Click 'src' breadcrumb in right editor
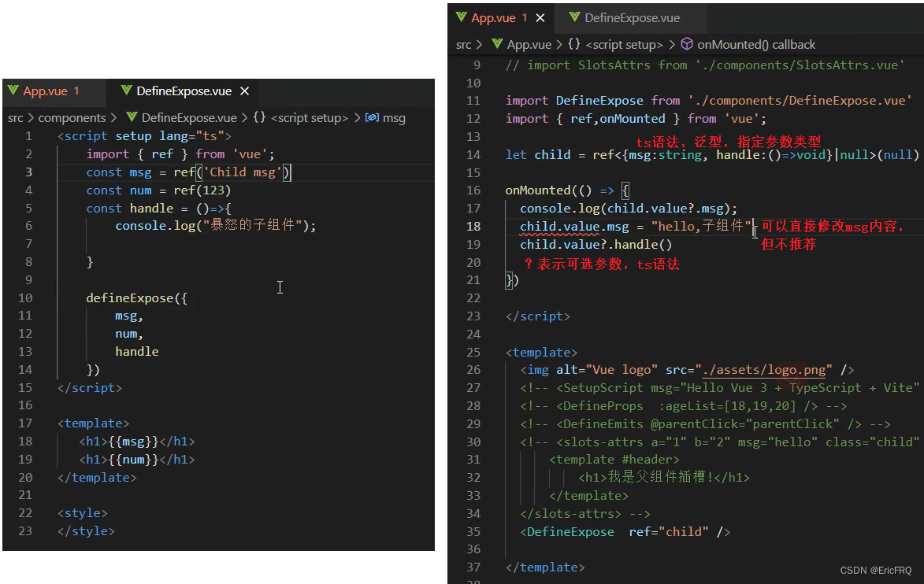924x584 pixels. (464, 45)
